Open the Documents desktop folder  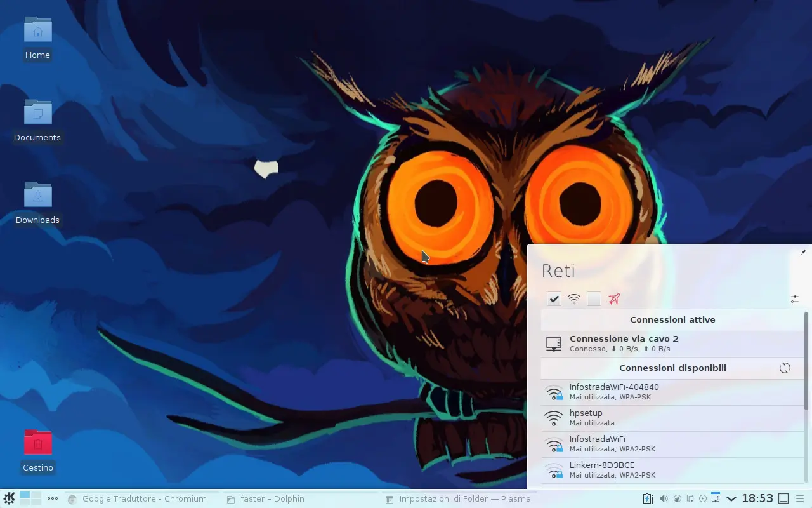pos(37,121)
